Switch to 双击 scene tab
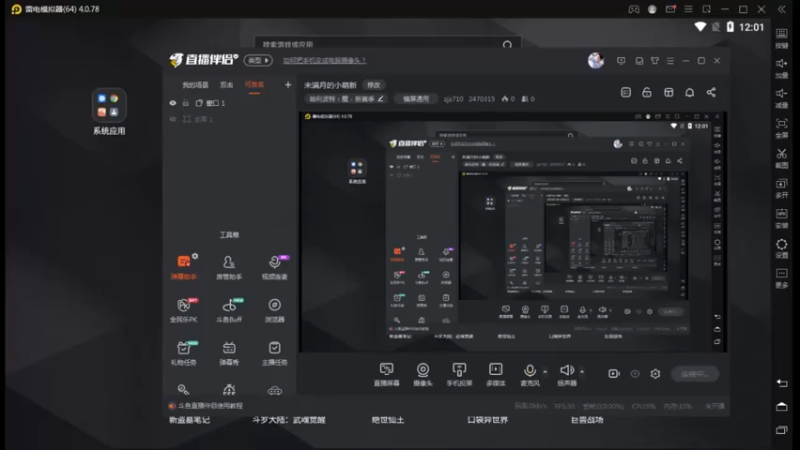The width and height of the screenshot is (800, 450). point(227,85)
